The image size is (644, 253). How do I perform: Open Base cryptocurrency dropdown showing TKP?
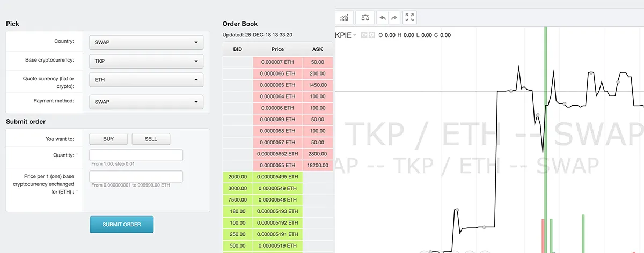[147, 61]
